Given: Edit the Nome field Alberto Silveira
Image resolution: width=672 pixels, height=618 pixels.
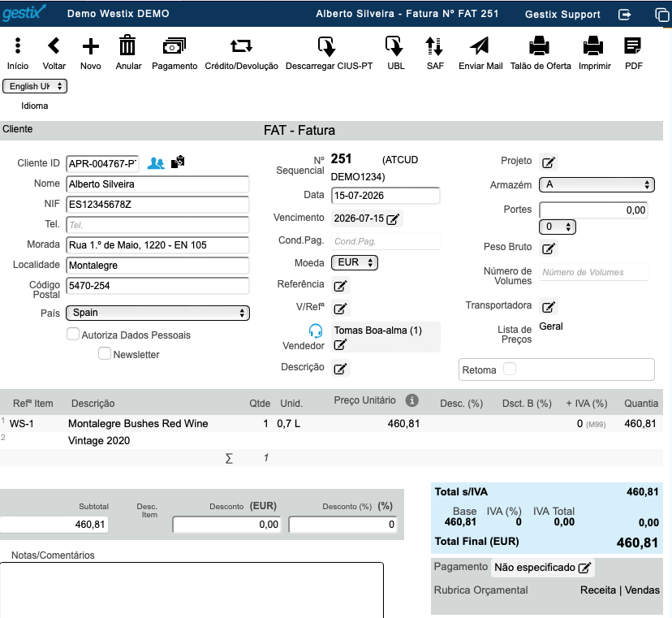Looking at the screenshot, I should point(157,184).
